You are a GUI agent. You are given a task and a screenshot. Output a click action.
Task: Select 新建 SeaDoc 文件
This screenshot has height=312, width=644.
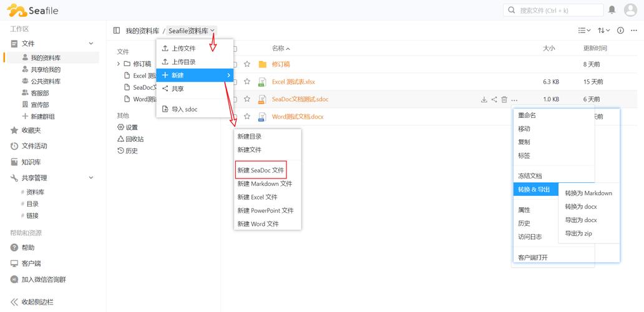(x=260, y=170)
